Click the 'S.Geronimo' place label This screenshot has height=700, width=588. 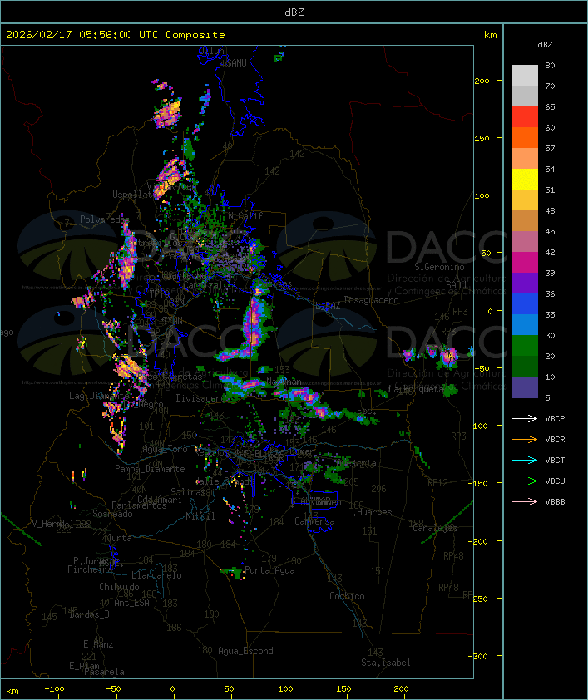pos(439,267)
